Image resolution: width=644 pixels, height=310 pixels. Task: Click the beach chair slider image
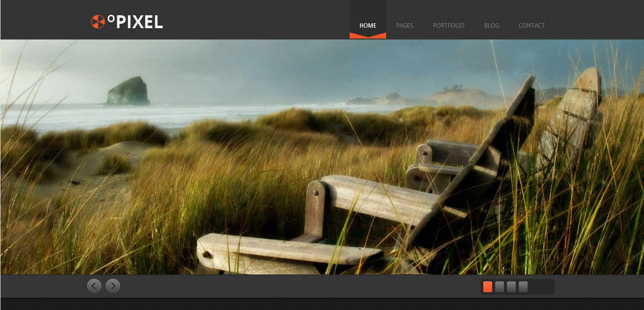322,157
